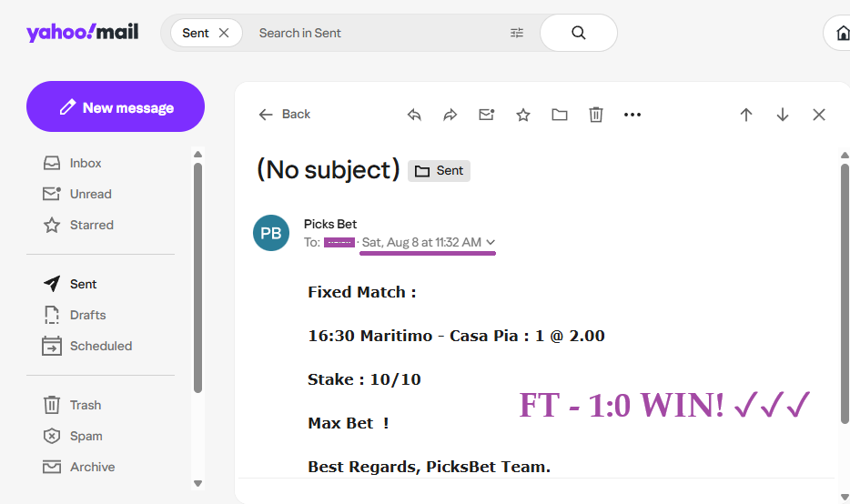850x504 pixels.
Task: Click the Reply arrow icon
Action: pyautogui.click(x=414, y=115)
